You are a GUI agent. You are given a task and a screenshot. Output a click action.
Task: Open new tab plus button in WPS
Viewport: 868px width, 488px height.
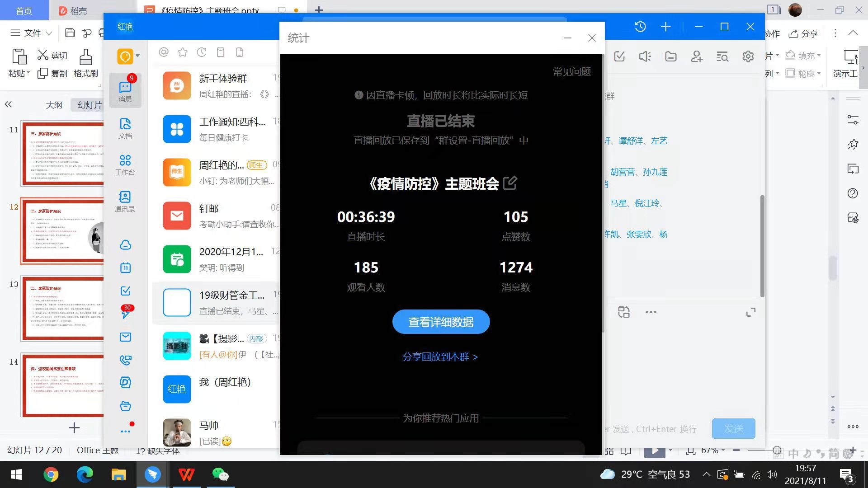coord(319,9)
